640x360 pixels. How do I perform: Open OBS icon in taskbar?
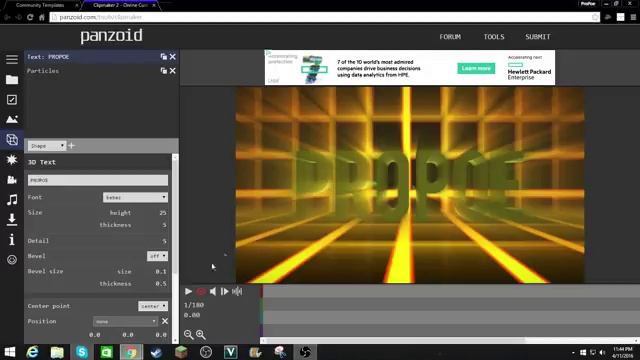point(305,352)
